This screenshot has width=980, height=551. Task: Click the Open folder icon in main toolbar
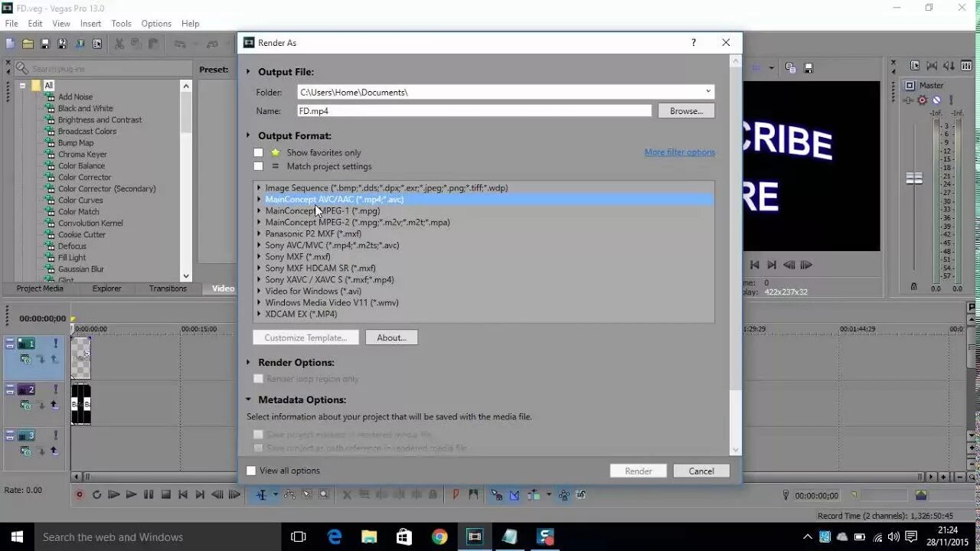coord(28,44)
